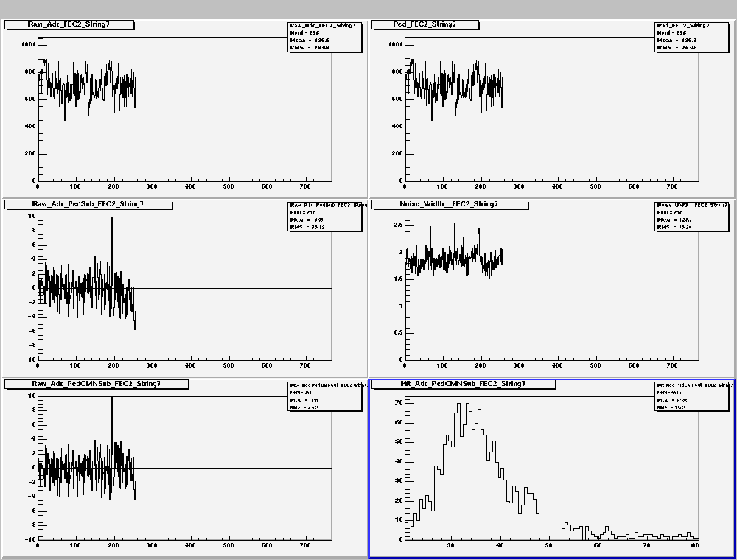
Task: Select the Raw_Adc_FEC2_String7 title box
Action: (x=69, y=24)
